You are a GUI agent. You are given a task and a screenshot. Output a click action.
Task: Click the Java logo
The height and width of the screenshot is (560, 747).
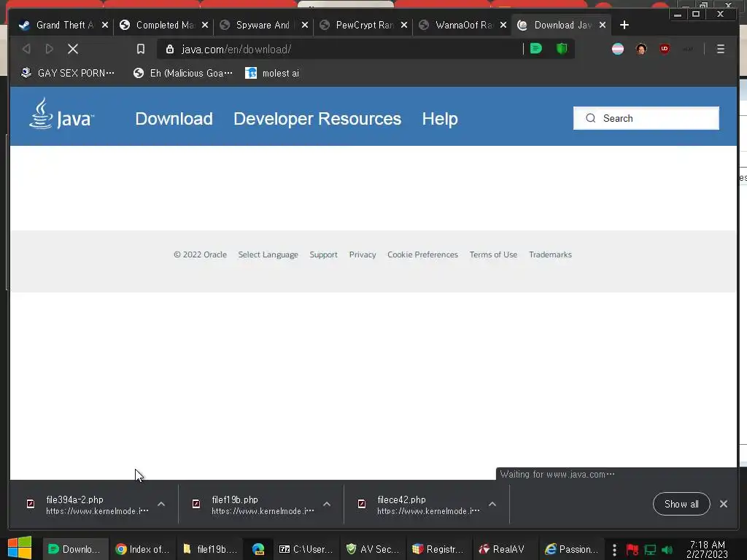[61, 113]
